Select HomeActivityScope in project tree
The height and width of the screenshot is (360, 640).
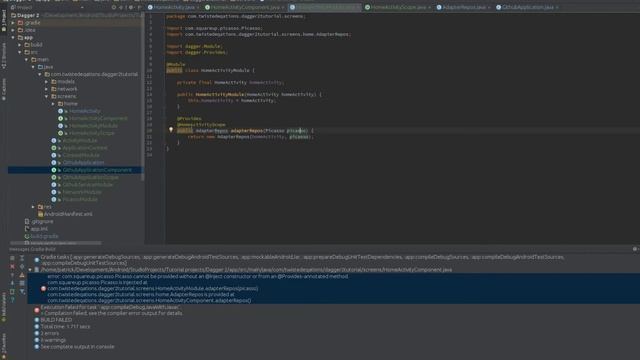coord(92,133)
